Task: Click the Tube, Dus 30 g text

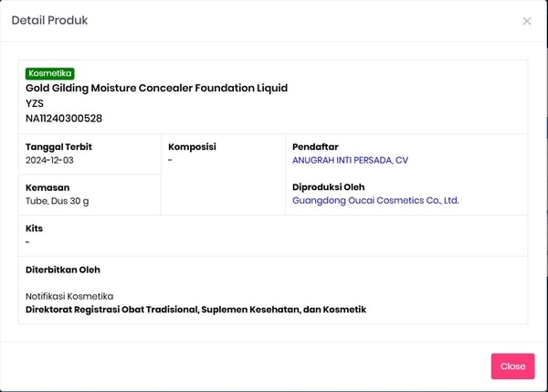Action: (x=57, y=200)
